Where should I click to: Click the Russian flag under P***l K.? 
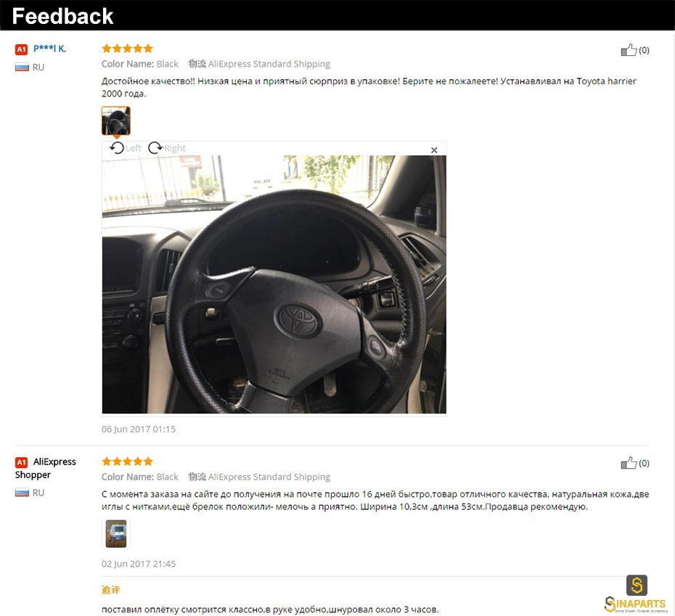pyautogui.click(x=22, y=67)
